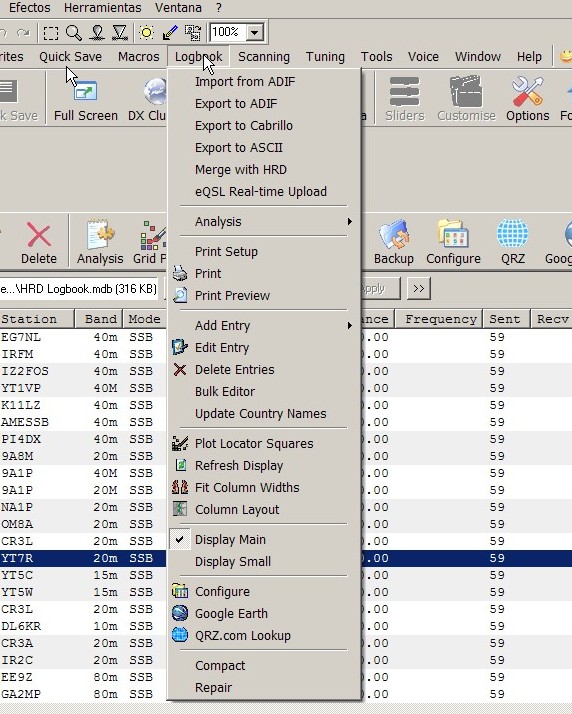
Task: Click the red Delete X icon
Action: click(39, 235)
